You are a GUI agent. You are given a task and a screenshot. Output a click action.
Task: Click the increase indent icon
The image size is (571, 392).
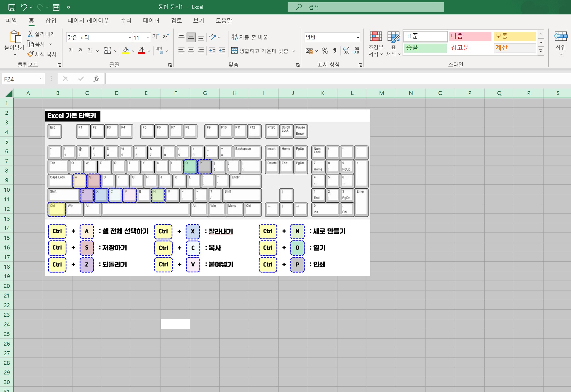coord(222,51)
